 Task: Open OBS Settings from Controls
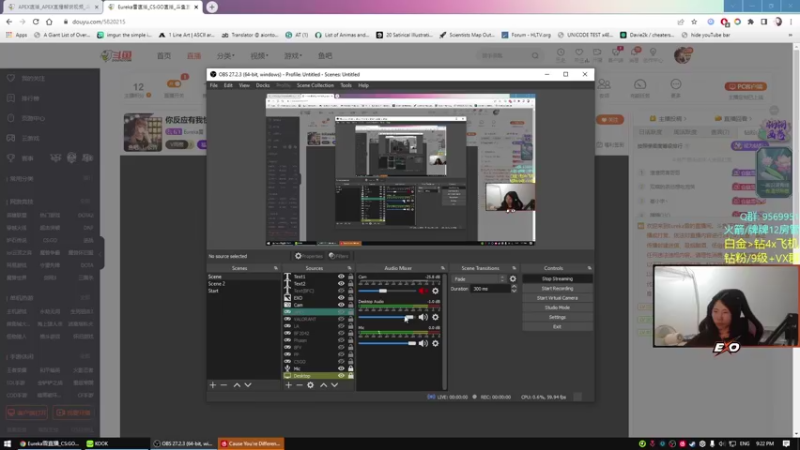[557, 317]
